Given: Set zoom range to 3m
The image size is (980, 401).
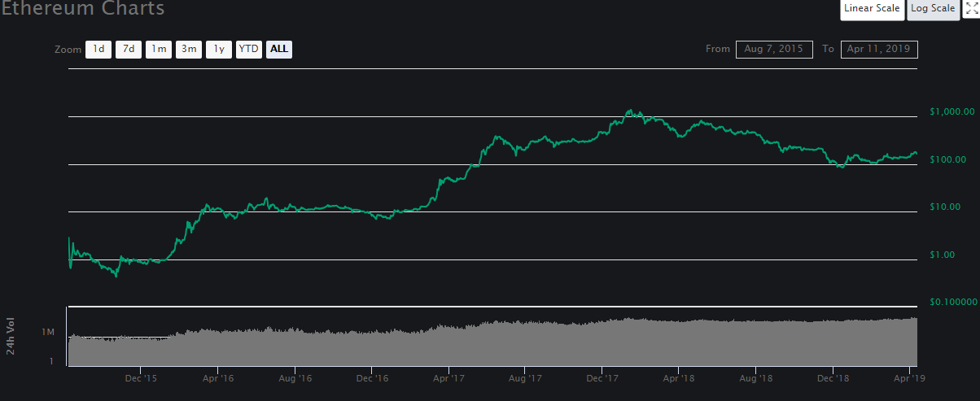Looking at the screenshot, I should 189,49.
